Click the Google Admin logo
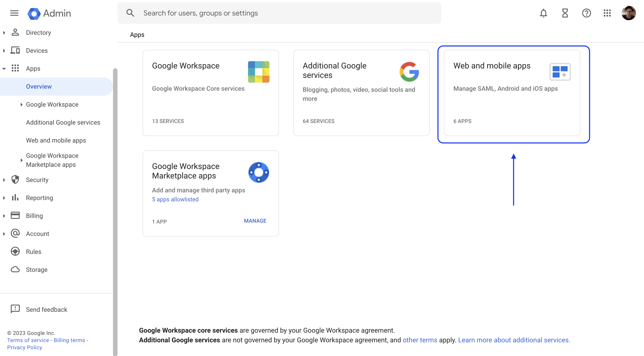Image resolution: width=644 pixels, height=356 pixels. pos(49,13)
